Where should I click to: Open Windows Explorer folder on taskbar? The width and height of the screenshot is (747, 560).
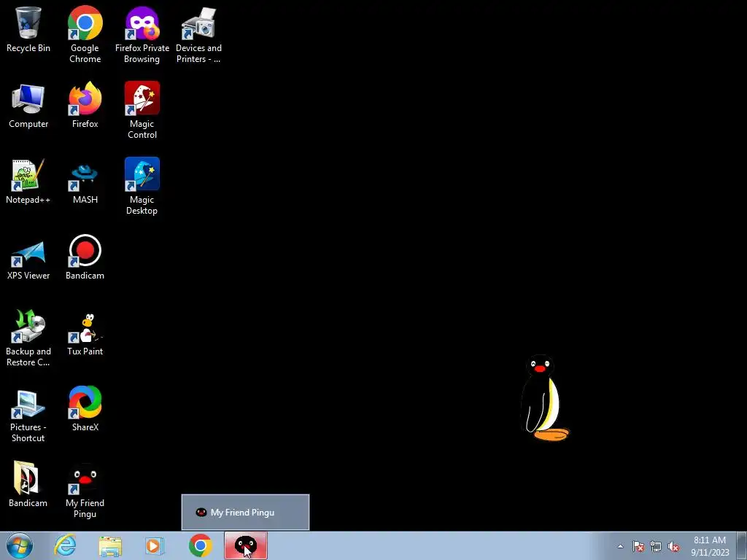(110, 546)
